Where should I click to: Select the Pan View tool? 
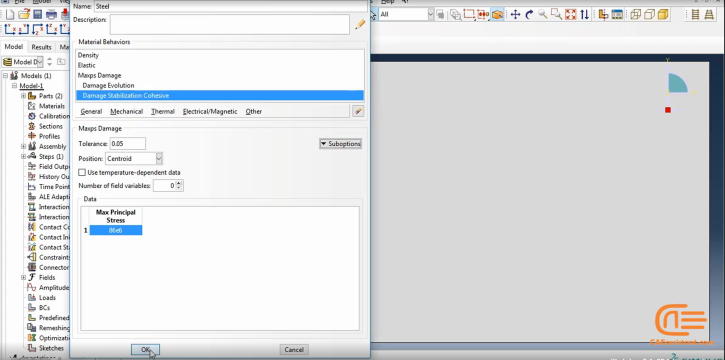515,15
